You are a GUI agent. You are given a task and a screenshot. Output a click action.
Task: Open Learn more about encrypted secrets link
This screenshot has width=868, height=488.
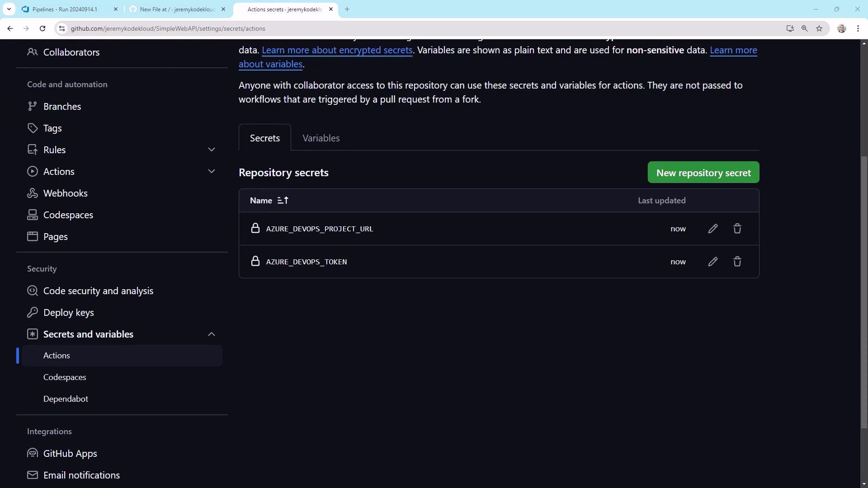click(337, 50)
